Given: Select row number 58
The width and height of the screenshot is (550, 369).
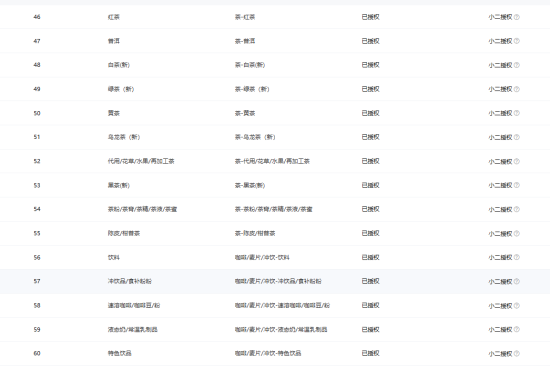Looking at the screenshot, I should [37, 306].
